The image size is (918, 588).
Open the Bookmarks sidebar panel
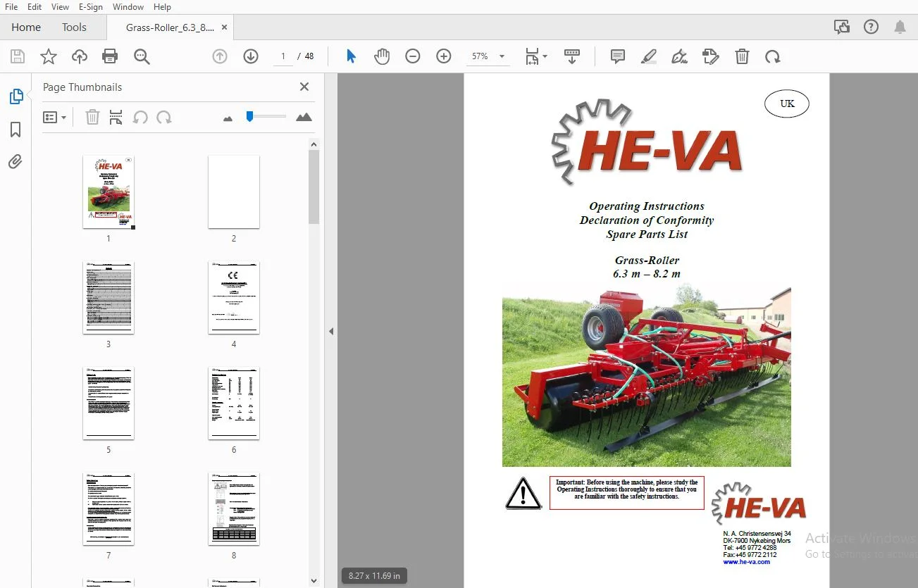pyautogui.click(x=15, y=130)
